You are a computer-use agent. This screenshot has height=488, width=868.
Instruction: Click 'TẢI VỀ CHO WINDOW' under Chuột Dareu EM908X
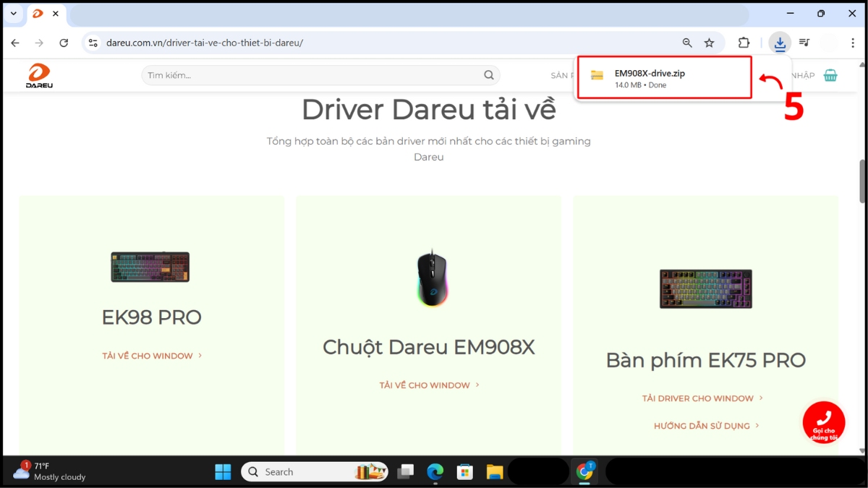point(425,385)
